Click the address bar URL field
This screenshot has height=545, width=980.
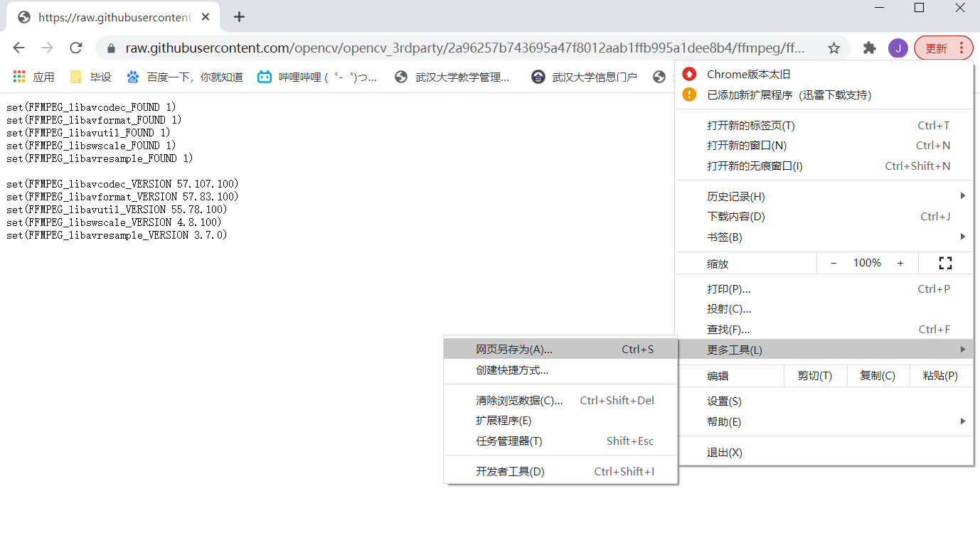[427, 48]
